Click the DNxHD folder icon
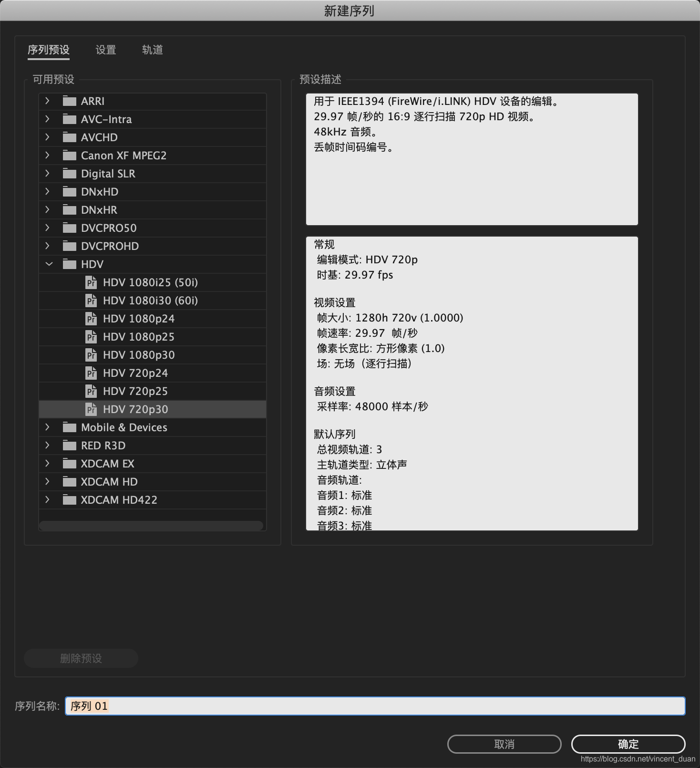This screenshot has height=768, width=700. (70, 192)
